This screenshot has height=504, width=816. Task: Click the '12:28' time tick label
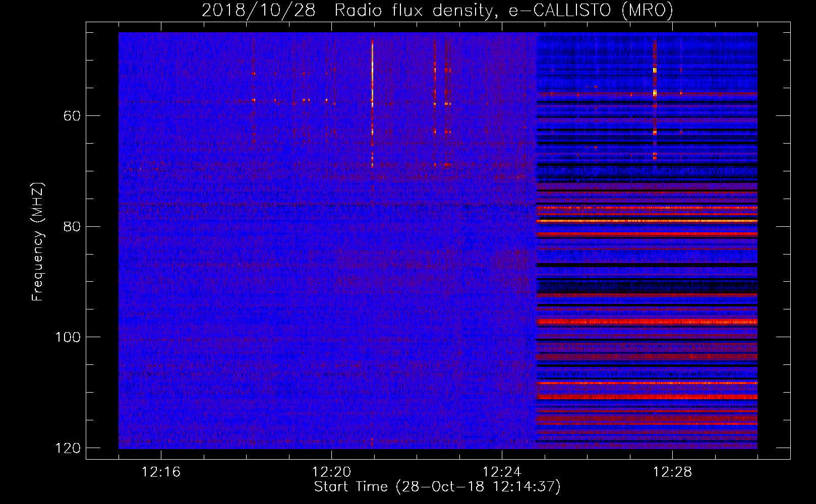coord(672,472)
